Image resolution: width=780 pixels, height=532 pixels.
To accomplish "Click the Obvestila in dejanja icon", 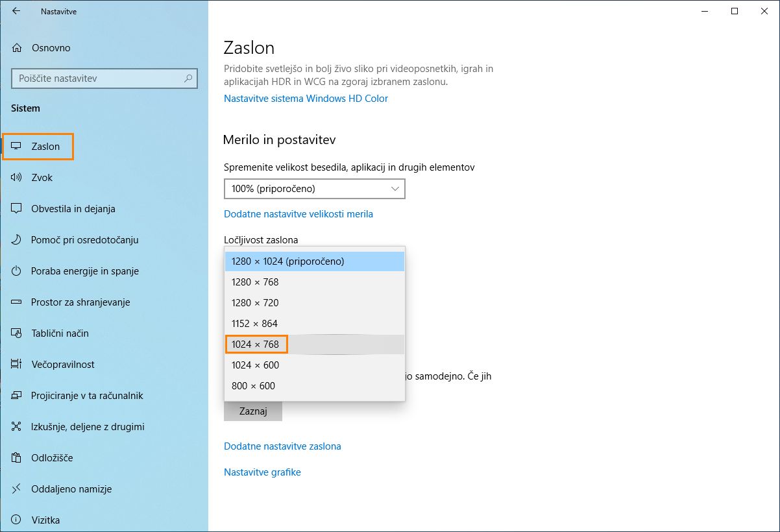I will pyautogui.click(x=17, y=209).
